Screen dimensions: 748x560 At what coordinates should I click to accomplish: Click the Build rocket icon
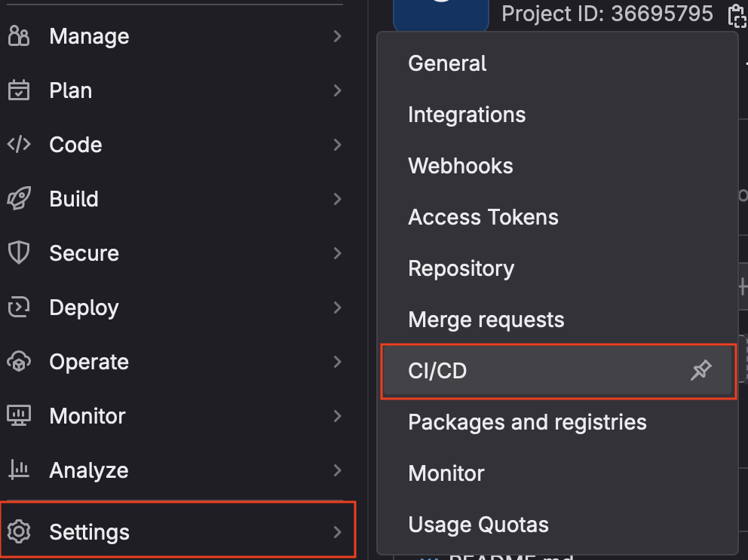[x=18, y=199]
